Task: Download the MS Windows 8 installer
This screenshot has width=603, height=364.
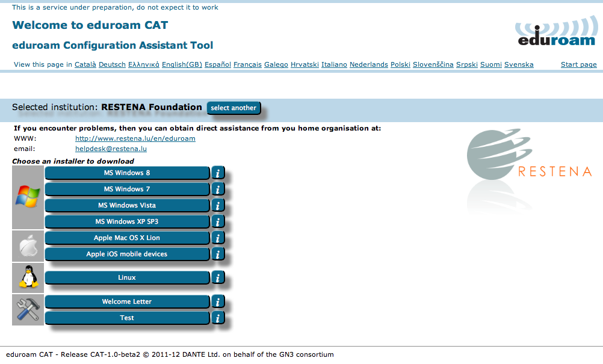Action: 127,173
